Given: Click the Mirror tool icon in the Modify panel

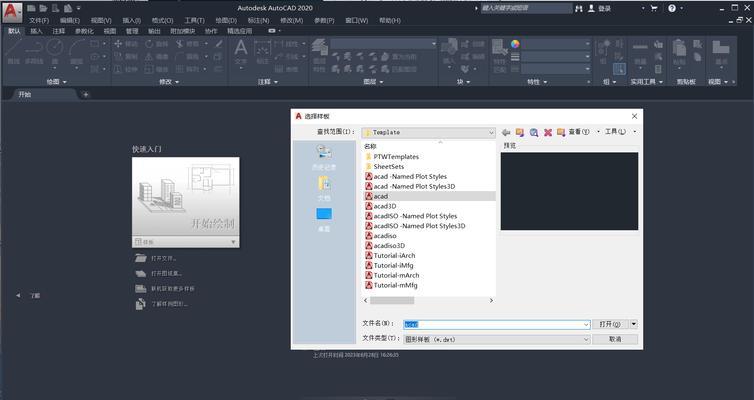Looking at the screenshot, I should click(x=149, y=56).
